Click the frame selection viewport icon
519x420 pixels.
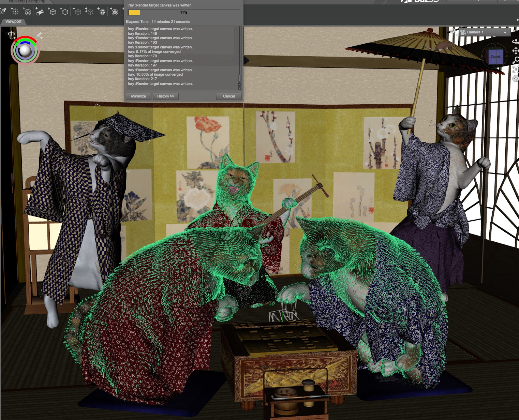516,69
